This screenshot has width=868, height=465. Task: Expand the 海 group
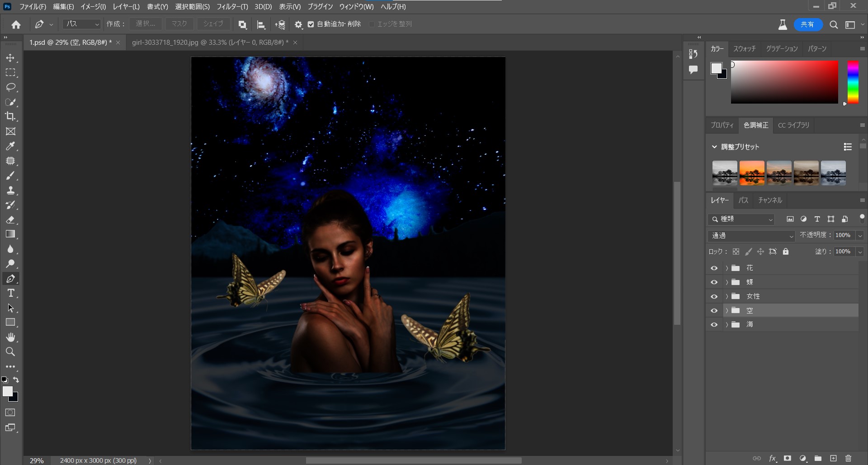point(727,325)
